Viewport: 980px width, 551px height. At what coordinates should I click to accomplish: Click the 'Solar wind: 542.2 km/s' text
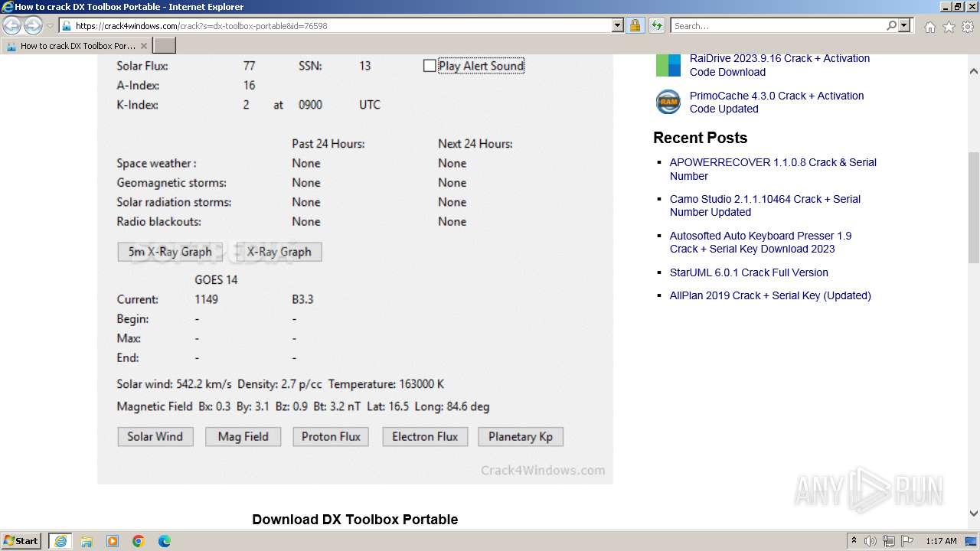tap(174, 384)
